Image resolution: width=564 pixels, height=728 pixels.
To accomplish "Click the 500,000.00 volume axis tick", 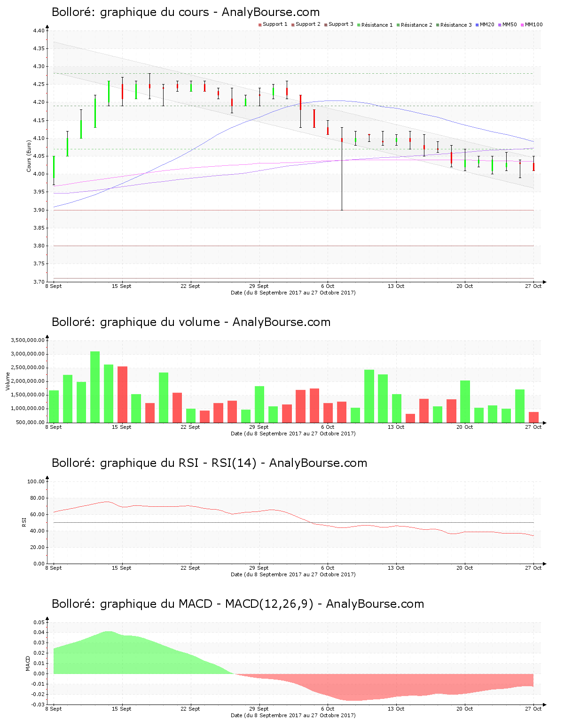I will point(30,422).
